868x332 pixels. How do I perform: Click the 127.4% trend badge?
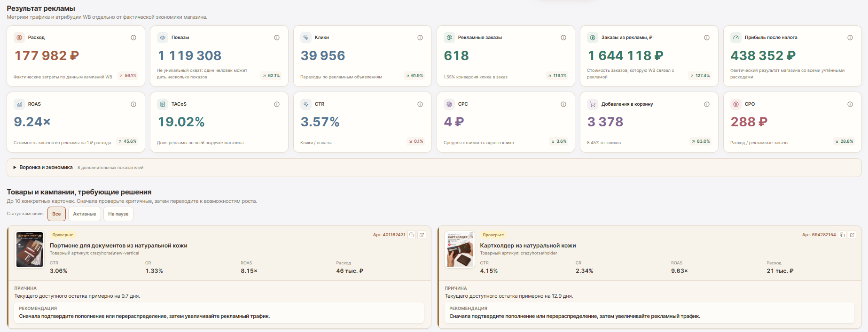point(700,76)
